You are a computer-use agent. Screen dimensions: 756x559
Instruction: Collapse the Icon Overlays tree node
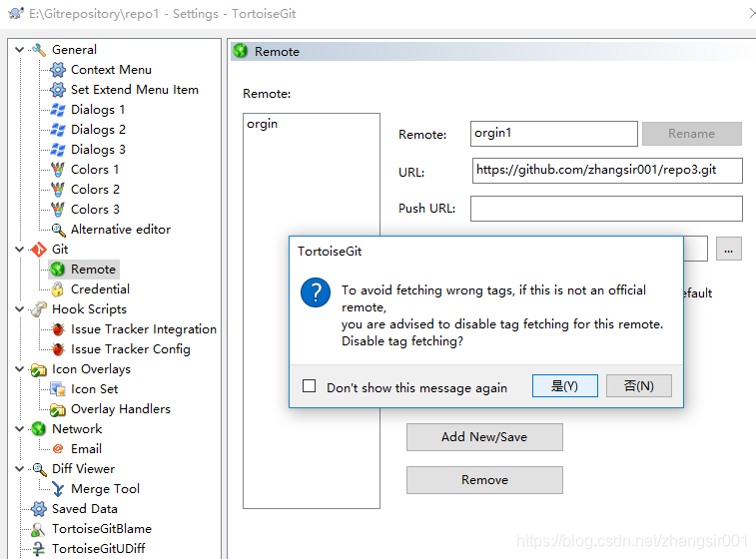coord(19,369)
